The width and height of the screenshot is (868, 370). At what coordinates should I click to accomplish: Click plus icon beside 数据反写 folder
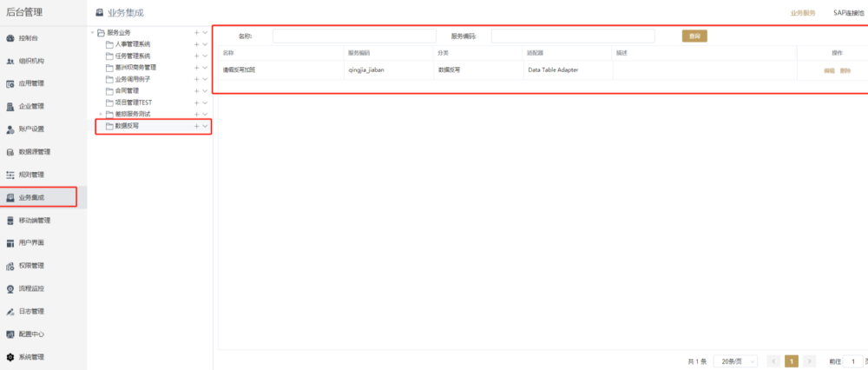click(x=197, y=126)
